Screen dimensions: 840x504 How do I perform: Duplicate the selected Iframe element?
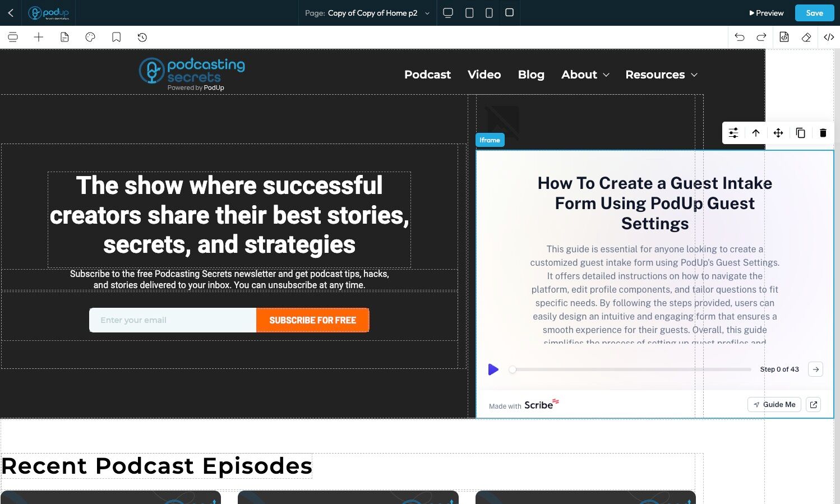801,133
